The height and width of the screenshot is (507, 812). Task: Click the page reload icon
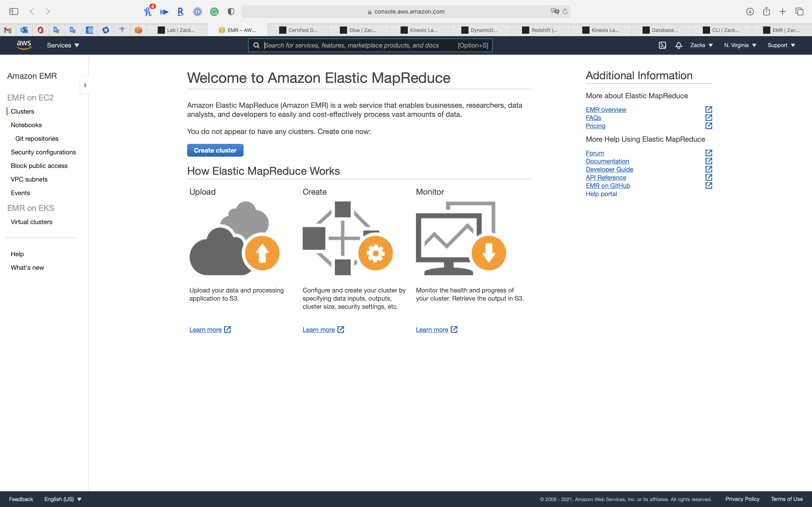(x=565, y=11)
